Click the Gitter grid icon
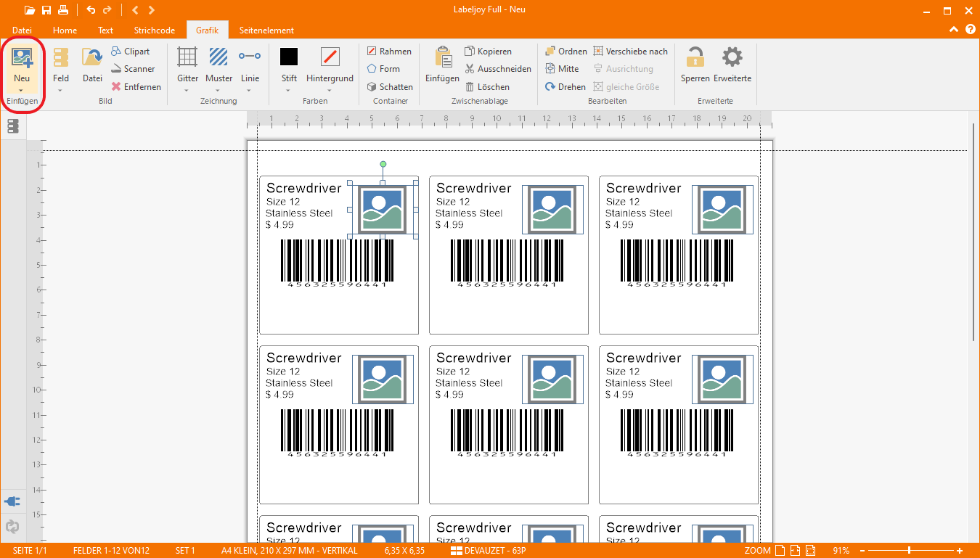Screen dimensions: 980x558 coord(187,57)
